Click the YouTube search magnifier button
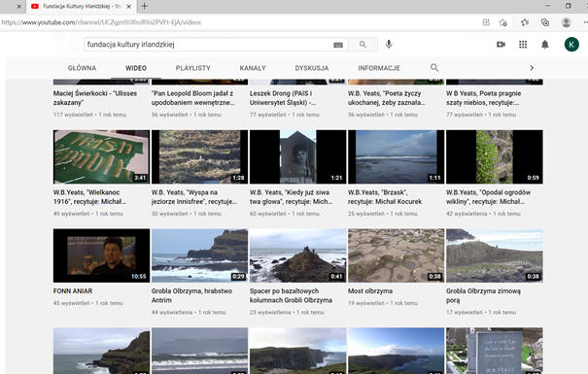 pos(363,45)
